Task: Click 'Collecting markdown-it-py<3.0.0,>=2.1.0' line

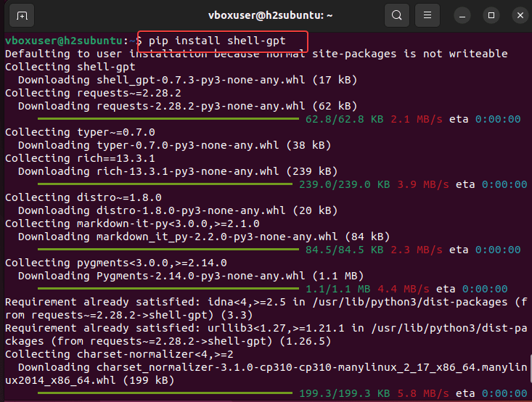Action: (x=132, y=223)
